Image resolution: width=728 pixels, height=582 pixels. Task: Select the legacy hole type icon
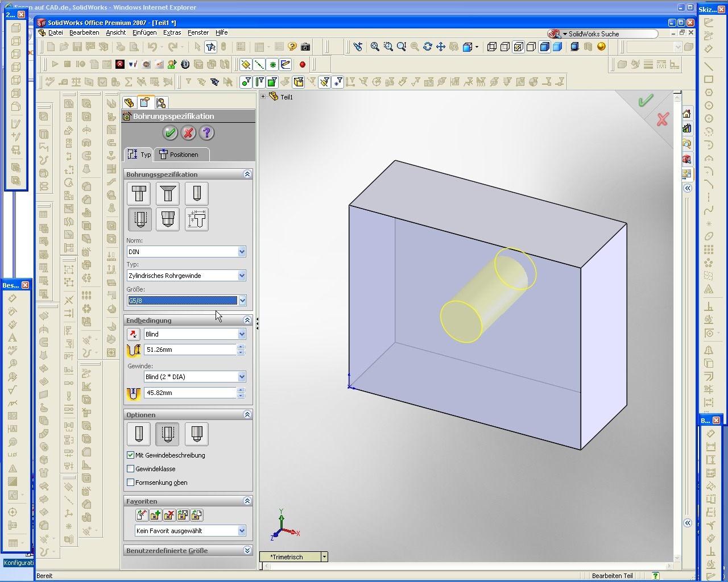click(197, 219)
